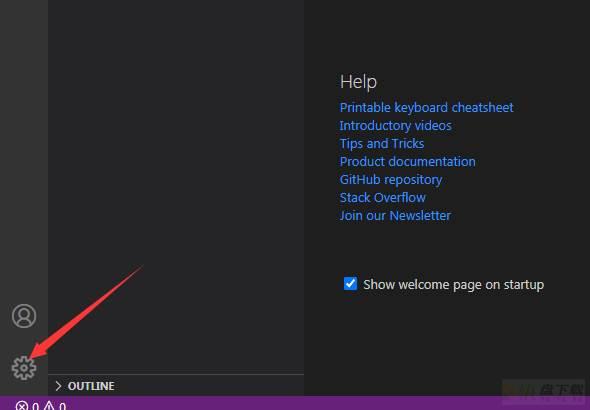Open Printable keyboard cheatsheet link

click(426, 108)
